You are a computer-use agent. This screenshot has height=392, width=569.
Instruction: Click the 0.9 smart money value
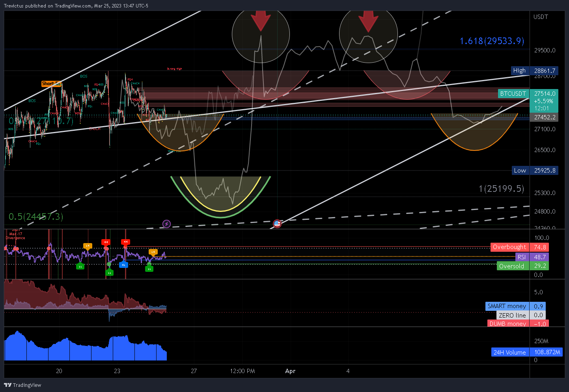538,306
